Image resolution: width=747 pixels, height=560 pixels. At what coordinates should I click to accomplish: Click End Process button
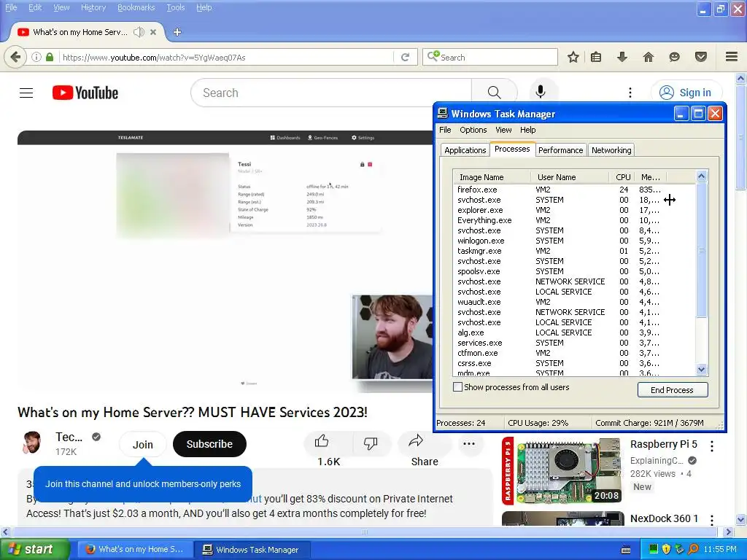(x=672, y=390)
